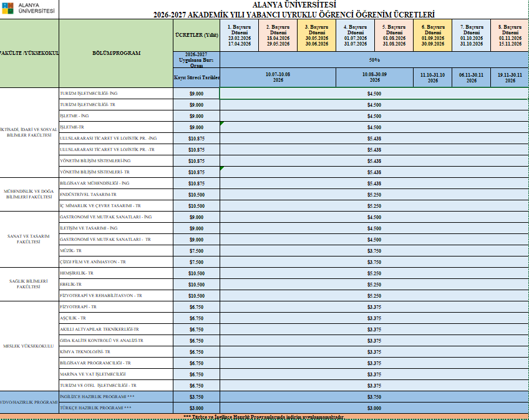
Task: Click the 6. Başvuru Dönemi cell
Action: (x=433, y=35)
